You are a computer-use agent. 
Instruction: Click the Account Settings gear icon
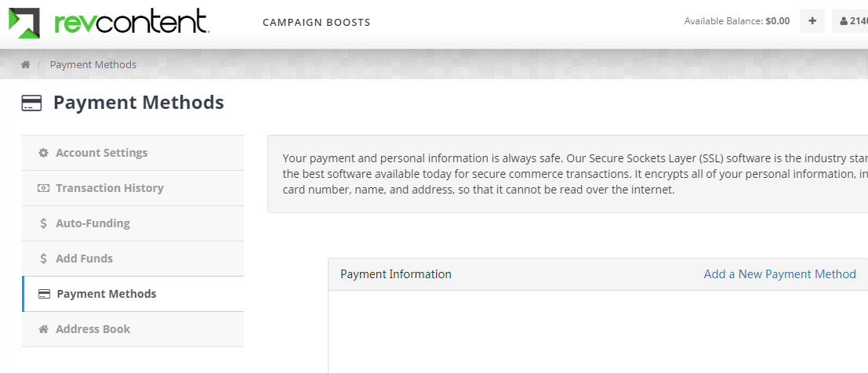click(44, 153)
